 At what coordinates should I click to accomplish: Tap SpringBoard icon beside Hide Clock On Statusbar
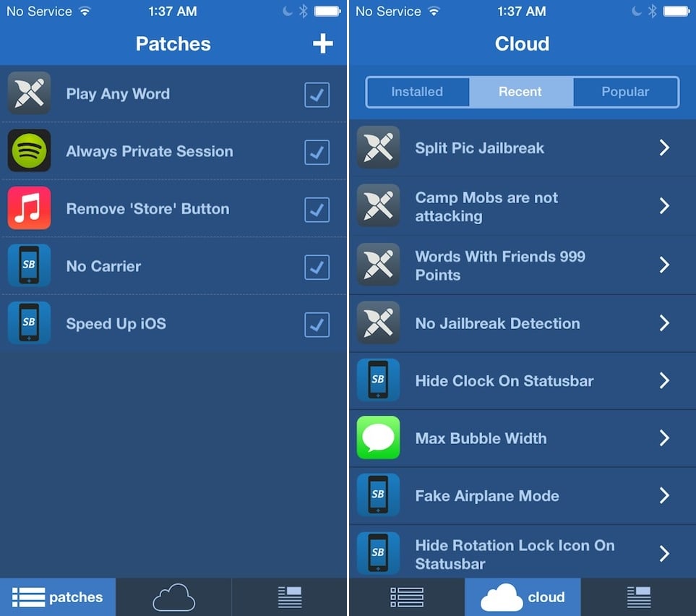(x=378, y=380)
